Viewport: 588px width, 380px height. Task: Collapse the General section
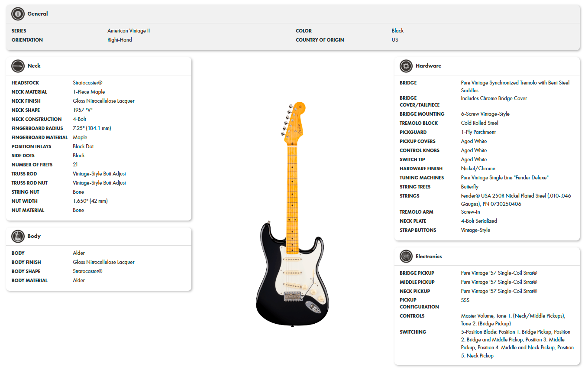tap(36, 13)
